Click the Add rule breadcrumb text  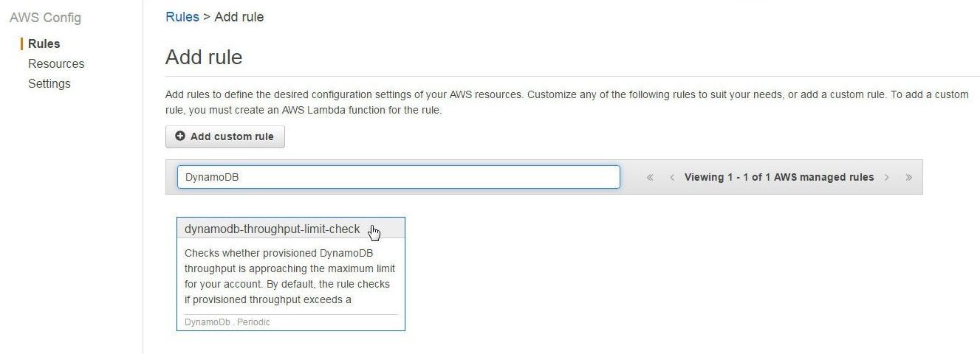239,17
